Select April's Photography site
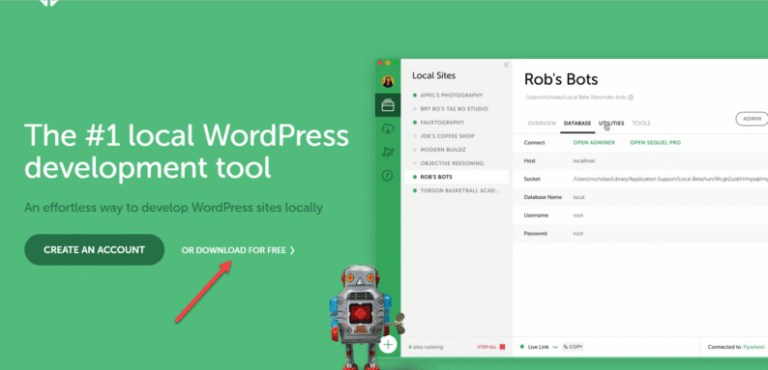This screenshot has width=768, height=370. tap(451, 95)
